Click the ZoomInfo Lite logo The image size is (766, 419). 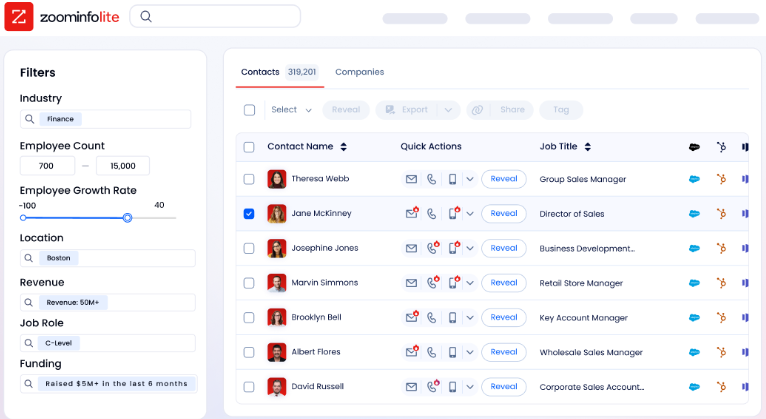(62, 17)
